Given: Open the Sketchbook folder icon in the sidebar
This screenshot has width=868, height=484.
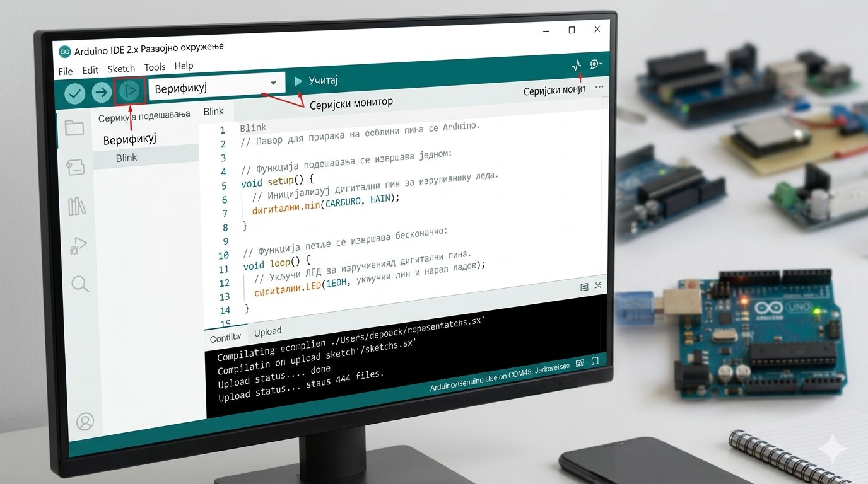Looking at the screenshot, I should coord(74,128).
